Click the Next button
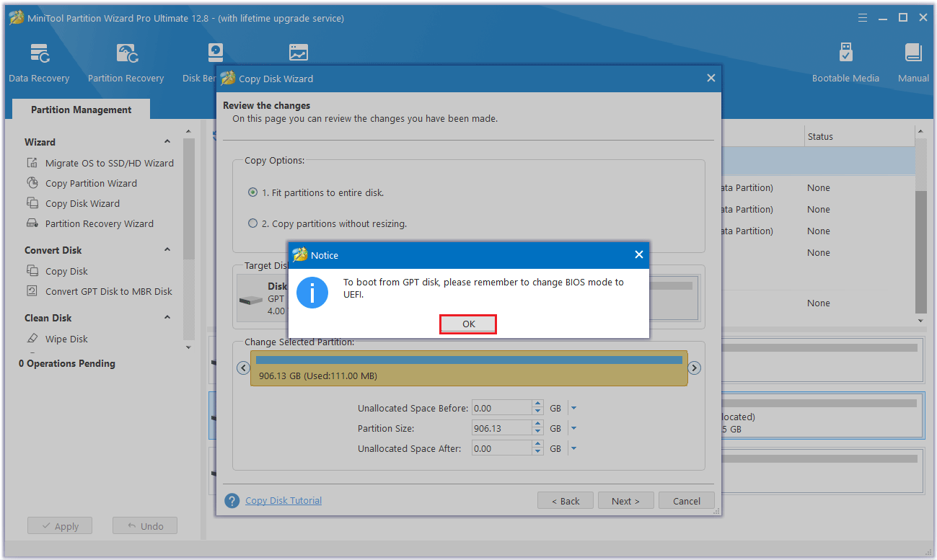 tap(625, 501)
